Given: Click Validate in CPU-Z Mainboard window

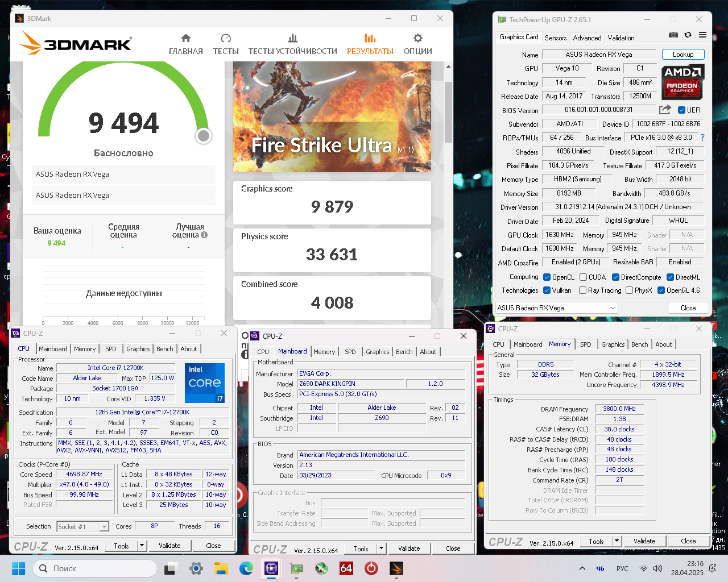Looking at the screenshot, I should pyautogui.click(x=409, y=548).
